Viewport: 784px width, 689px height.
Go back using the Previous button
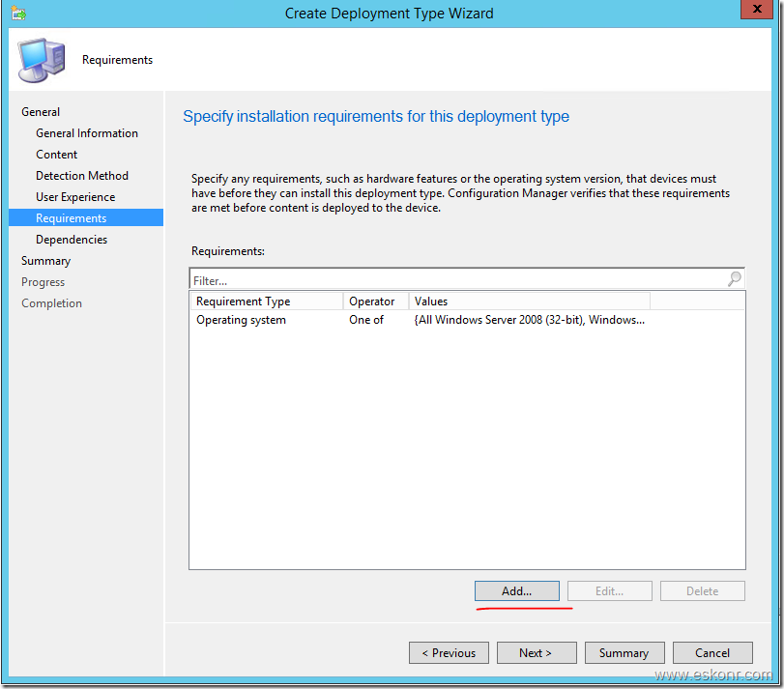[x=449, y=652]
